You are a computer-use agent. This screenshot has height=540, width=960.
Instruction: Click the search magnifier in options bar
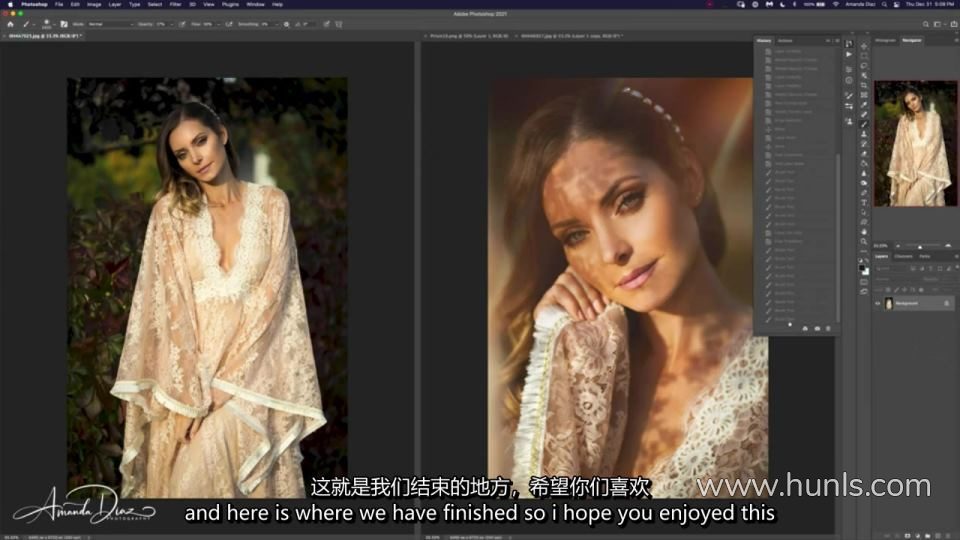(926, 24)
